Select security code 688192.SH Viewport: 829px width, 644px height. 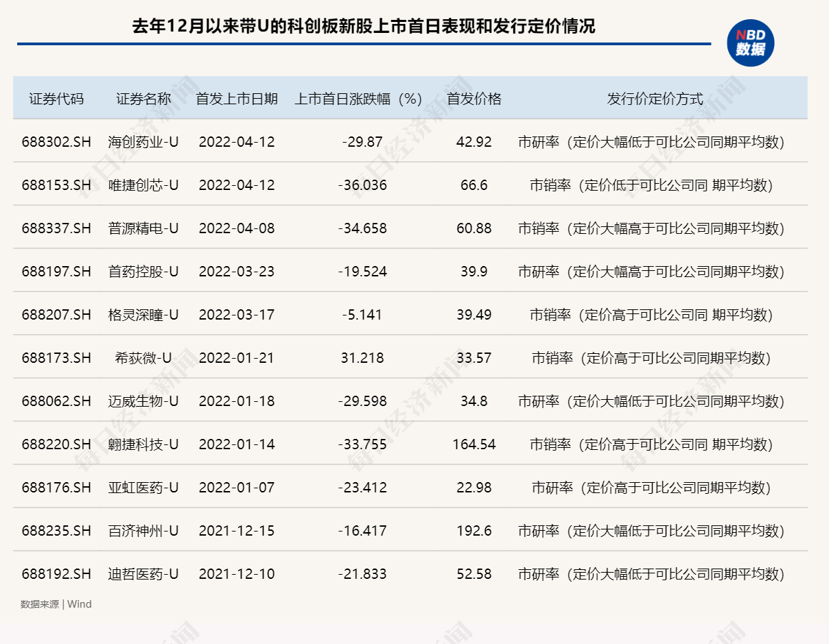click(x=56, y=574)
